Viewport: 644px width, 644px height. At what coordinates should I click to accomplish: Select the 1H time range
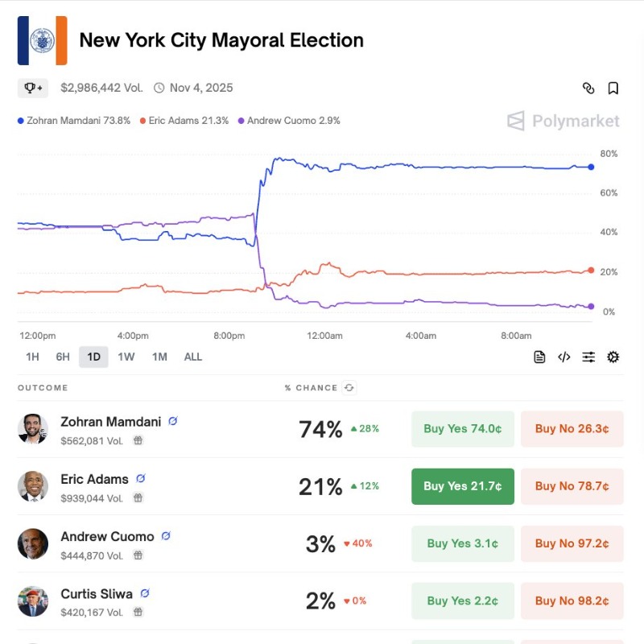[32, 357]
